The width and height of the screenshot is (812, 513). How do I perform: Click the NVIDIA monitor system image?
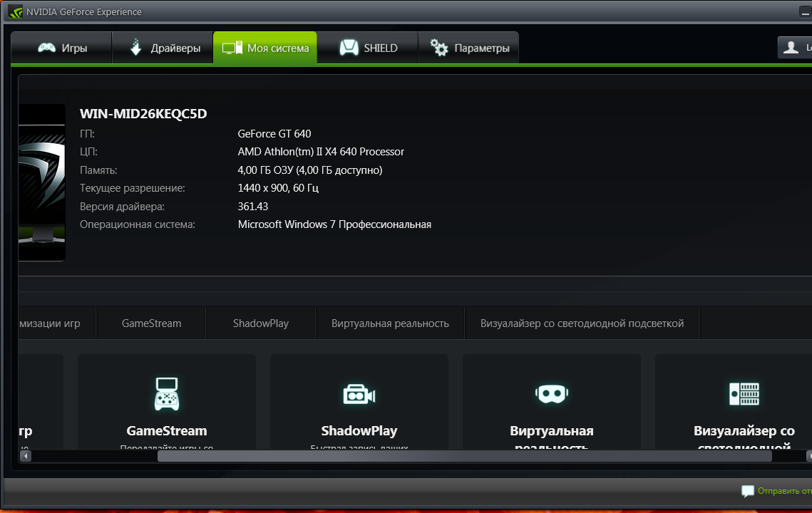(x=41, y=182)
